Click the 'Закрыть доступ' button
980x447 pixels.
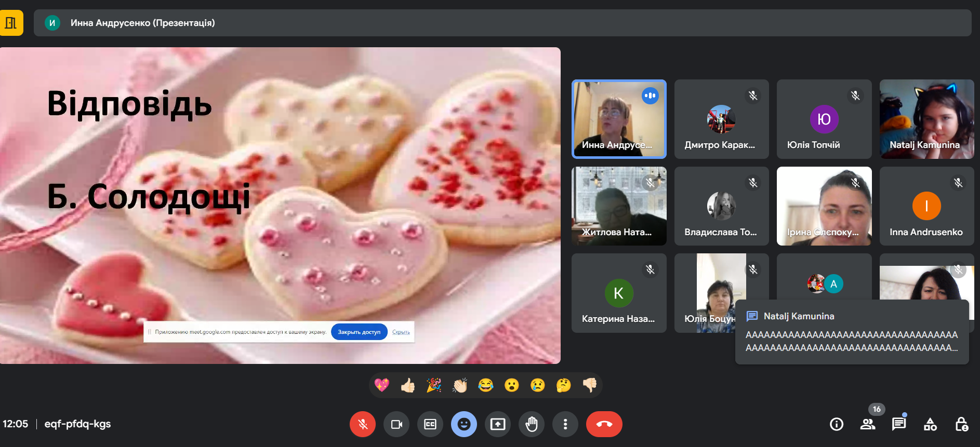[x=359, y=332]
